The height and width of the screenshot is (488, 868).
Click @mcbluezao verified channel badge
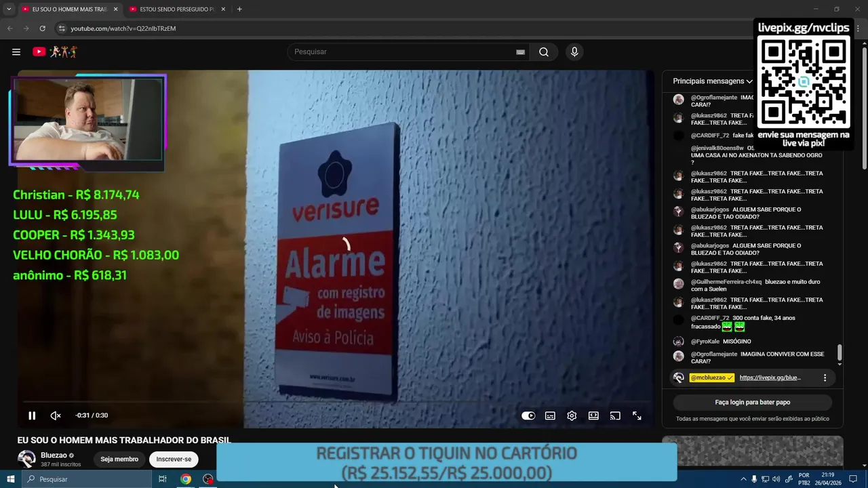pyautogui.click(x=712, y=378)
